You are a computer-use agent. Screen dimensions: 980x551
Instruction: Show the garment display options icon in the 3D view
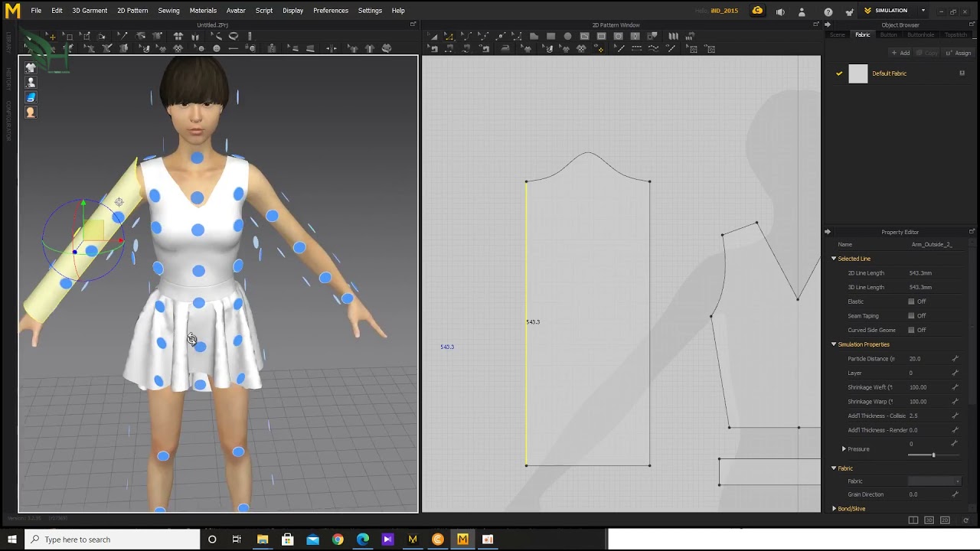31,67
